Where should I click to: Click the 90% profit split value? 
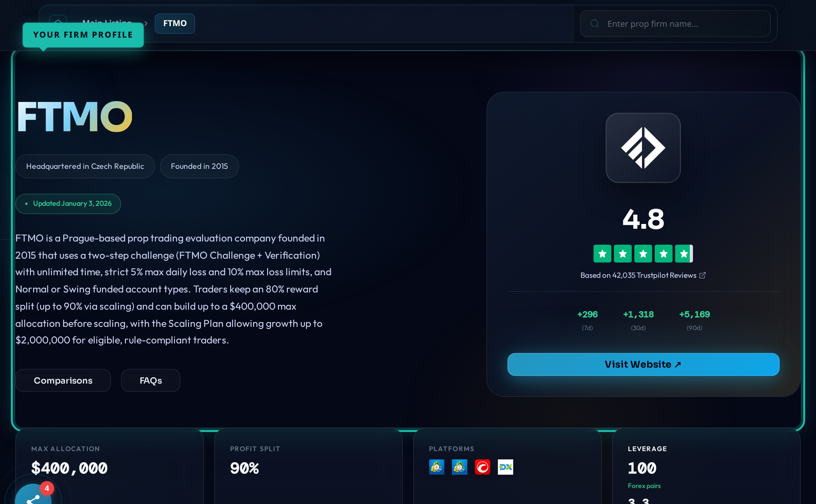[x=244, y=468]
